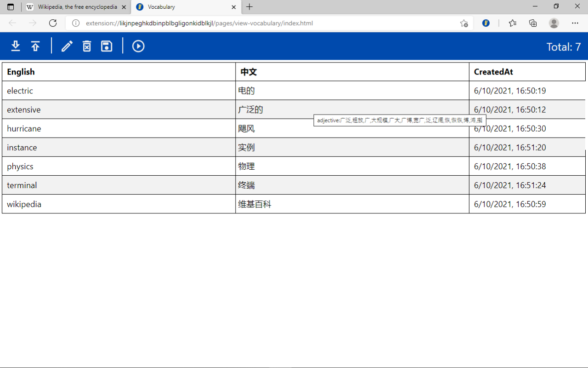This screenshot has width=588, height=368.
Task: Click the adjective tooltip text
Action: (400, 120)
